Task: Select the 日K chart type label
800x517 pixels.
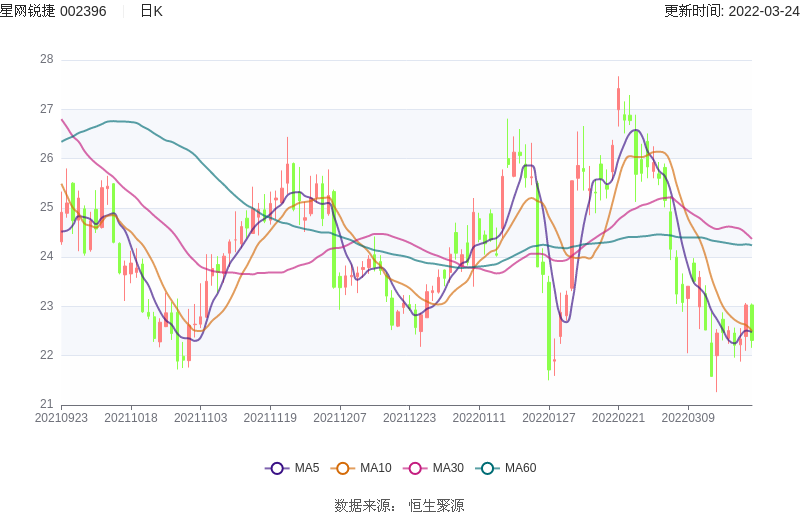Action: click(151, 11)
